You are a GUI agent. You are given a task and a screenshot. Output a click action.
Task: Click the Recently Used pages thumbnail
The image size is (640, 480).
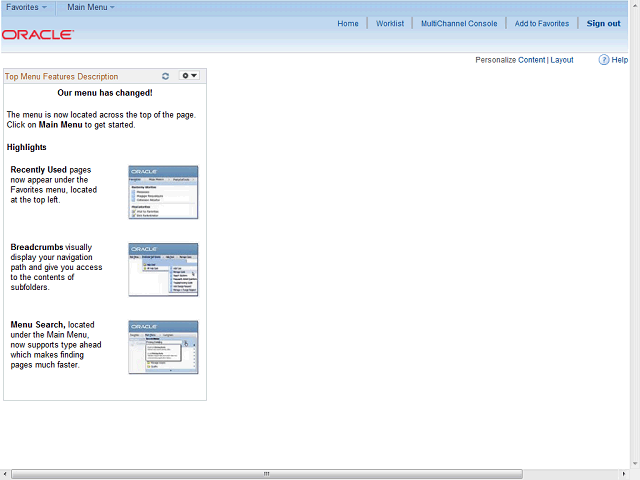[163, 192]
